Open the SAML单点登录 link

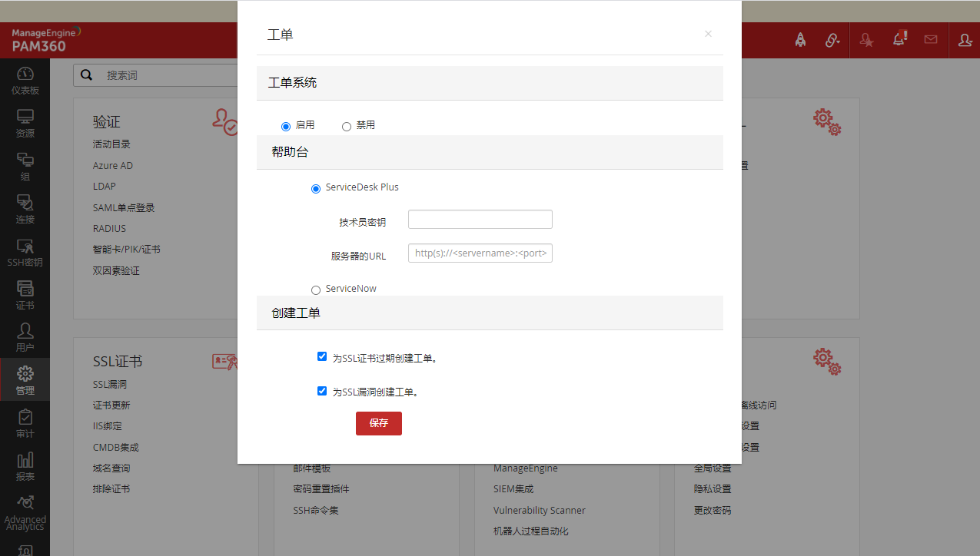tap(124, 207)
